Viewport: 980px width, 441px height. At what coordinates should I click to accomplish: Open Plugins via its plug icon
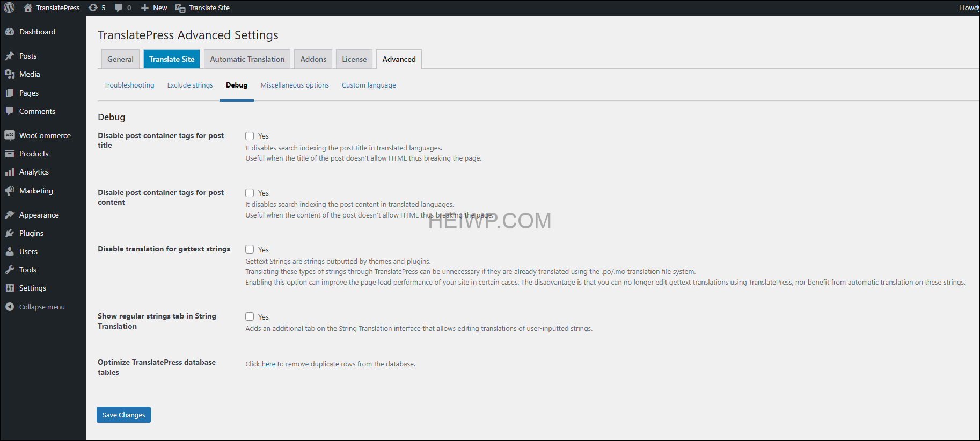click(10, 233)
